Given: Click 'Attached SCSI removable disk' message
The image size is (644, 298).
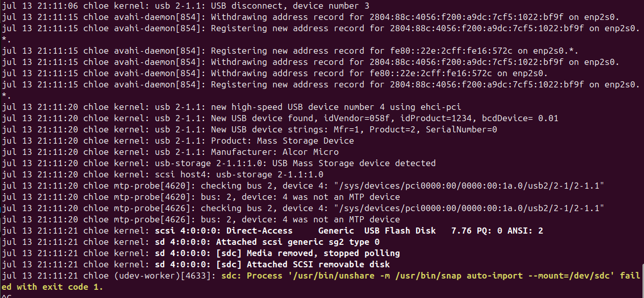Looking at the screenshot, I should point(318,265).
